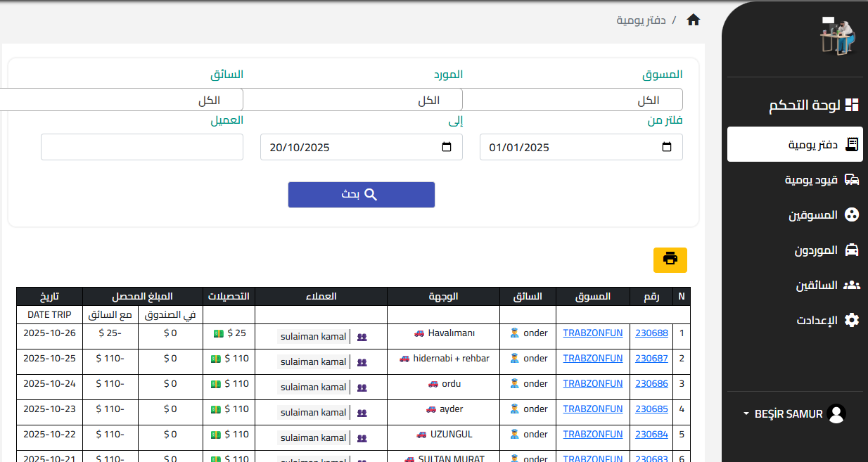Screen dimensions: 868x462
Task: Click the home icon in breadcrumb
Action: (x=694, y=20)
